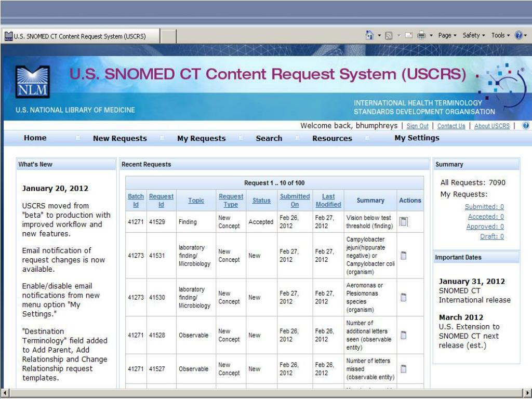Click the summary 'Vision below test threshold (finding)'
532x399 pixels.
click(x=369, y=221)
